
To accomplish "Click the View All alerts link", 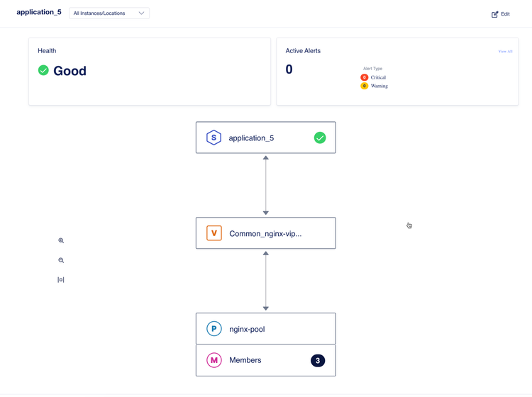I will (x=505, y=51).
